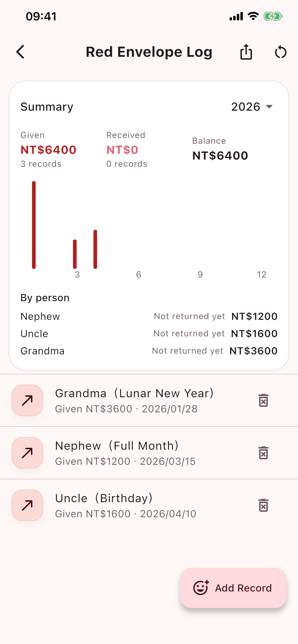Tap the given-arrow icon beside Grandma record

27,400
